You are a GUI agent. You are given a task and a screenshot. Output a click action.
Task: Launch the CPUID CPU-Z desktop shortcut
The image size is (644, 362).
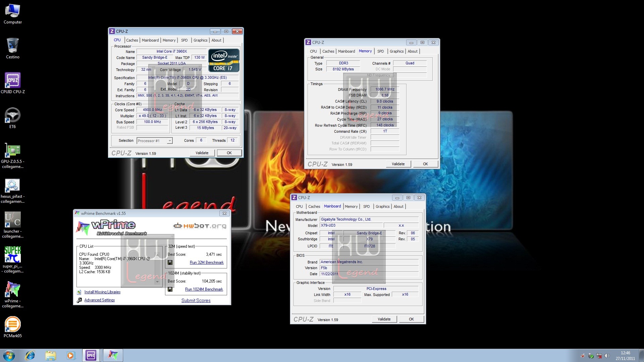(12, 83)
